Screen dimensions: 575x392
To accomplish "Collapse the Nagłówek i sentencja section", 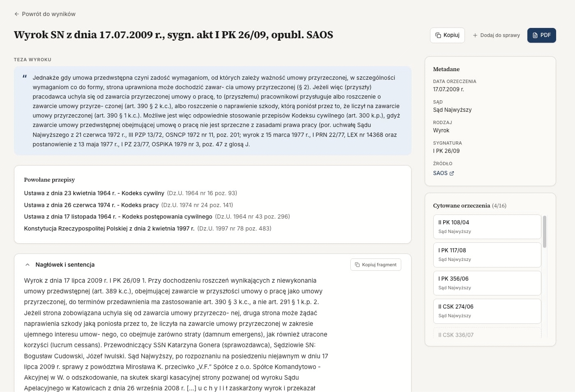I will coord(28,265).
